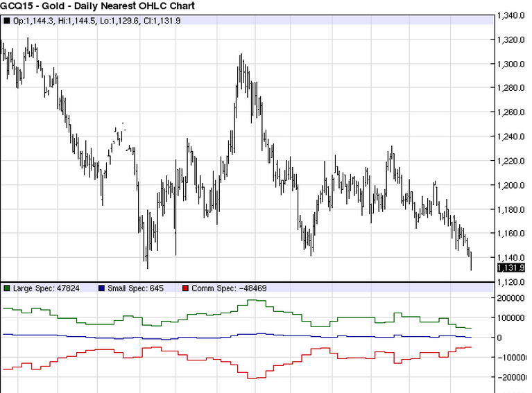This screenshot has width=532, height=393.
Task: Click the 1,280.0 price axis label
Action: tap(511, 88)
